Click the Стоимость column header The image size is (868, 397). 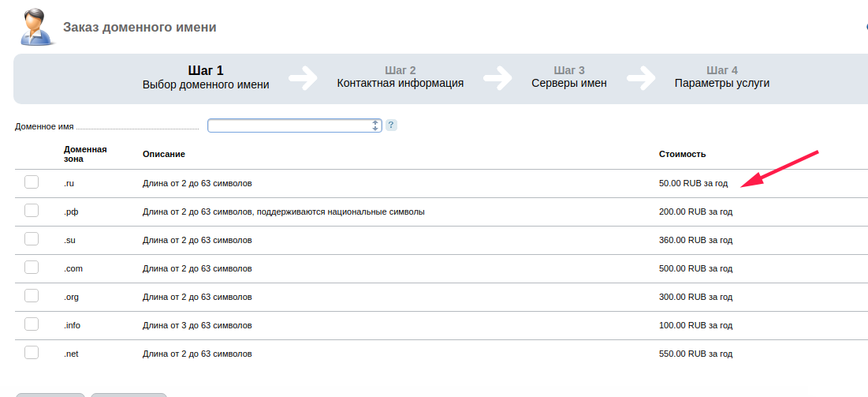[x=682, y=154]
